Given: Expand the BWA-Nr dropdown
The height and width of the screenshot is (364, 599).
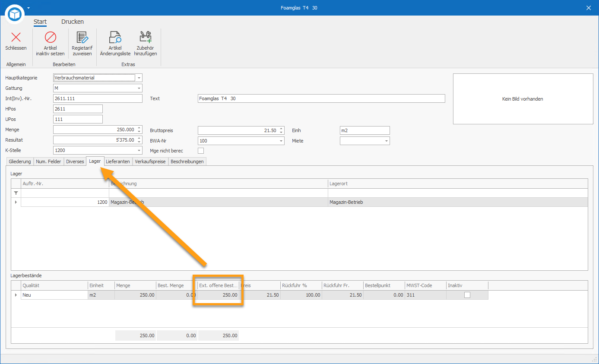Looking at the screenshot, I should (281, 141).
